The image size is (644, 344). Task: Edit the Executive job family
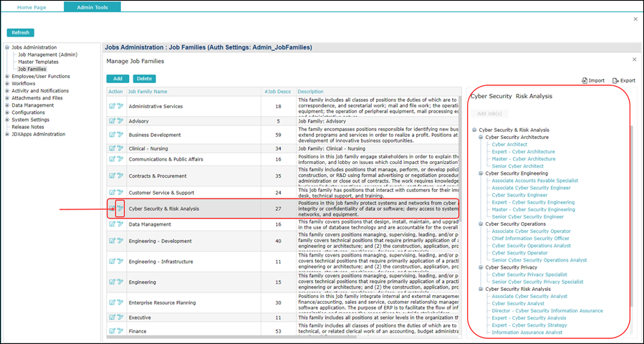pyautogui.click(x=112, y=317)
